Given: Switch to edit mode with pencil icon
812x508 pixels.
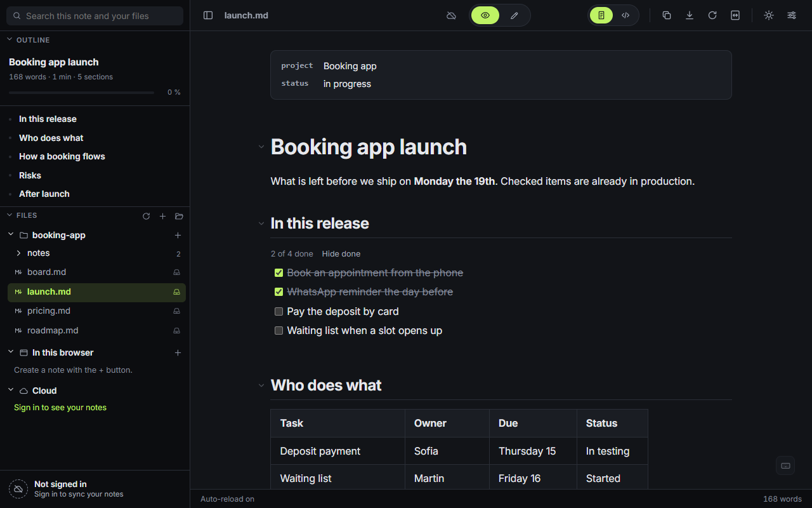Looking at the screenshot, I should point(514,15).
